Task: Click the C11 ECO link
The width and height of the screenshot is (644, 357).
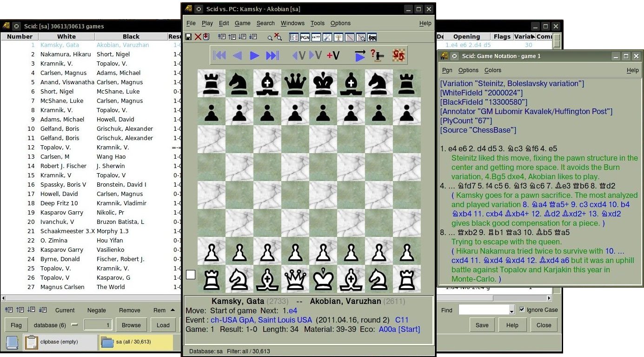Action: pyautogui.click(x=402, y=320)
